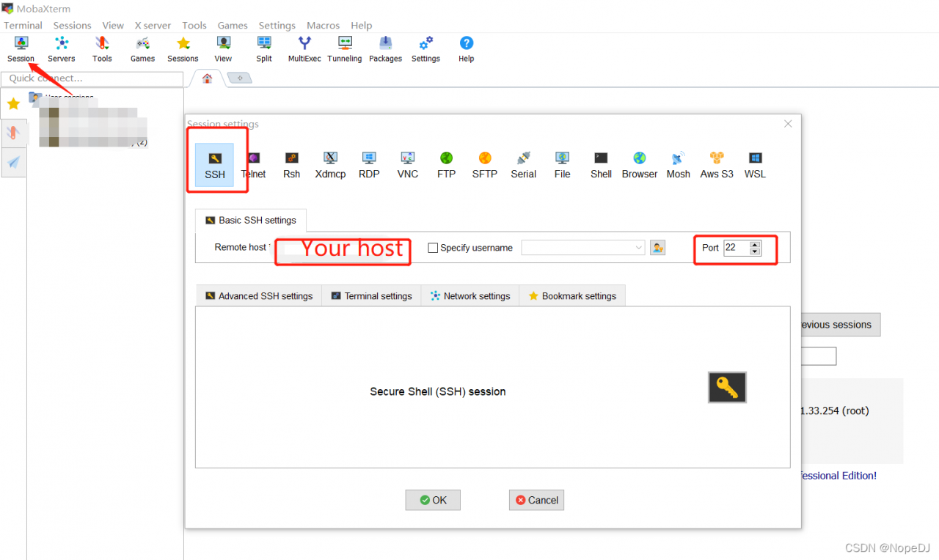Choose Xdmcp session type
The height and width of the screenshot is (560, 939).
tap(330, 165)
